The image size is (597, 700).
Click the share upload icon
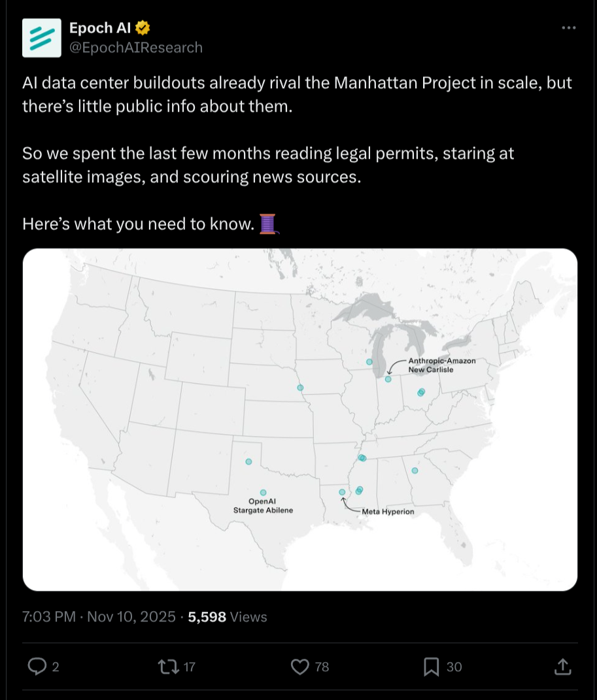pyautogui.click(x=562, y=667)
